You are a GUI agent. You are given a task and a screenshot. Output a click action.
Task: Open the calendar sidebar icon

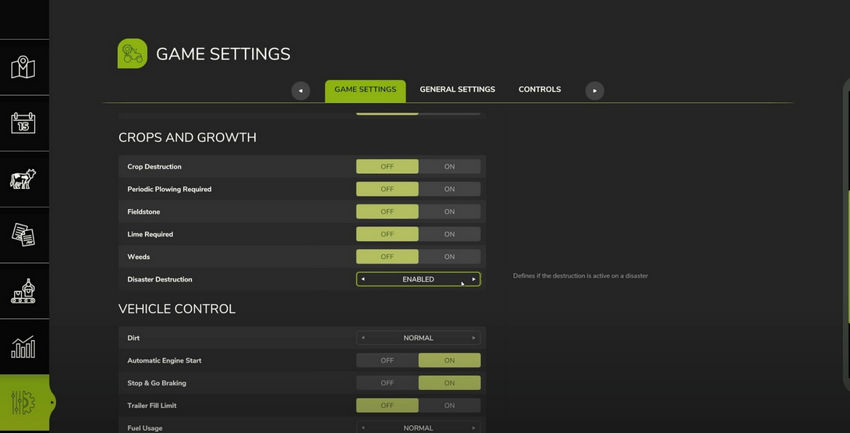point(23,123)
